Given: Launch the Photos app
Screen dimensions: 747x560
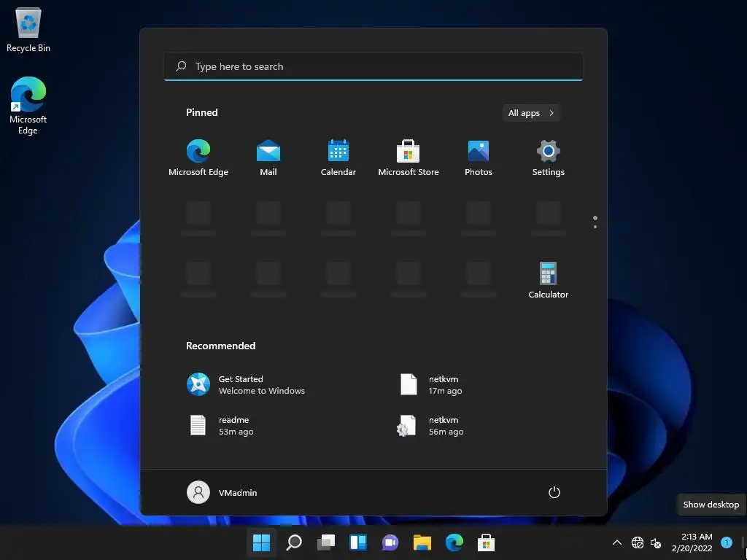Looking at the screenshot, I should pyautogui.click(x=479, y=157).
